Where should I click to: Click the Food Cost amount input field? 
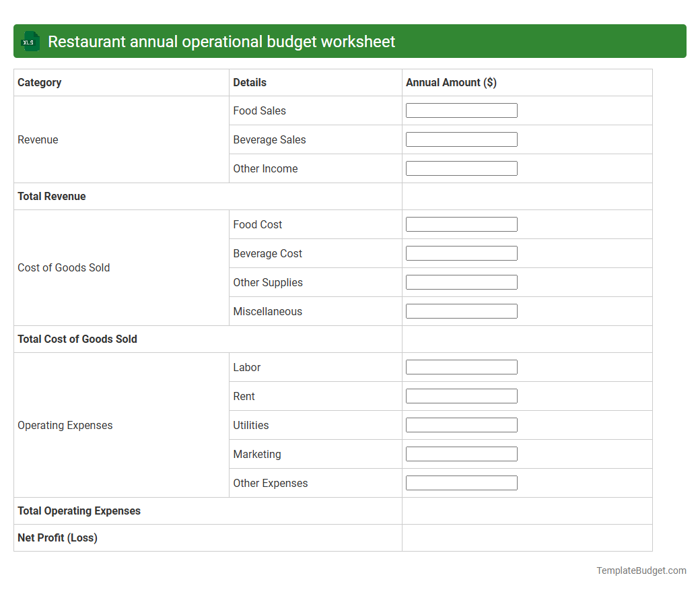(x=461, y=224)
